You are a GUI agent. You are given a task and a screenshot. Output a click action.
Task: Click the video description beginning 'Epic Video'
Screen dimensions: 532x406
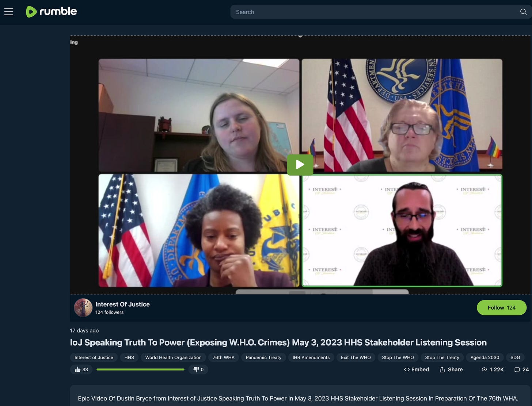tap(298, 398)
